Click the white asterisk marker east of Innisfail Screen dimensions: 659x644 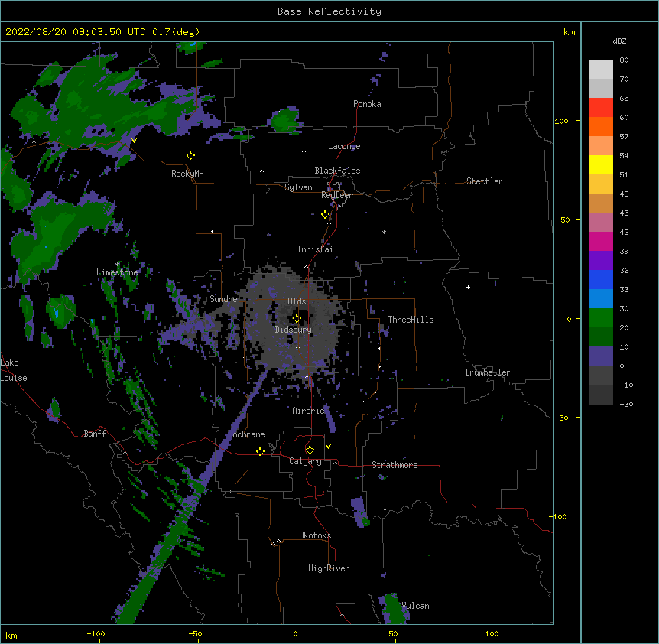384,232
